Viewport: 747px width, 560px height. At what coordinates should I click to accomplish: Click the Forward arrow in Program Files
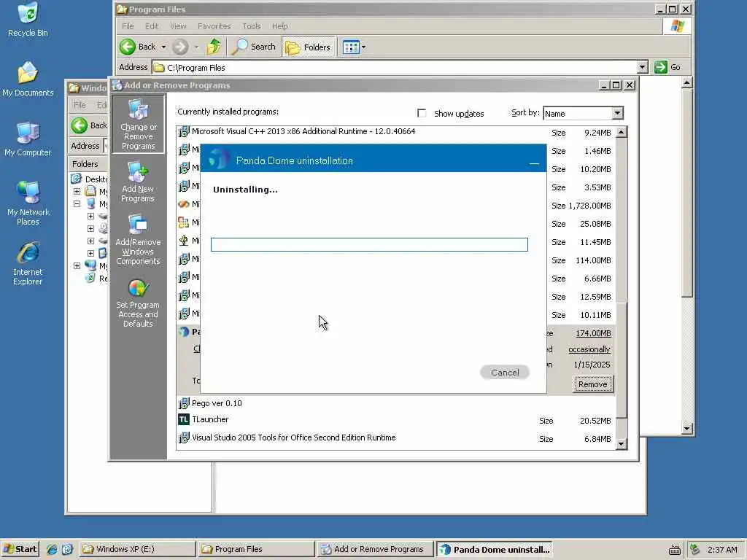[180, 47]
